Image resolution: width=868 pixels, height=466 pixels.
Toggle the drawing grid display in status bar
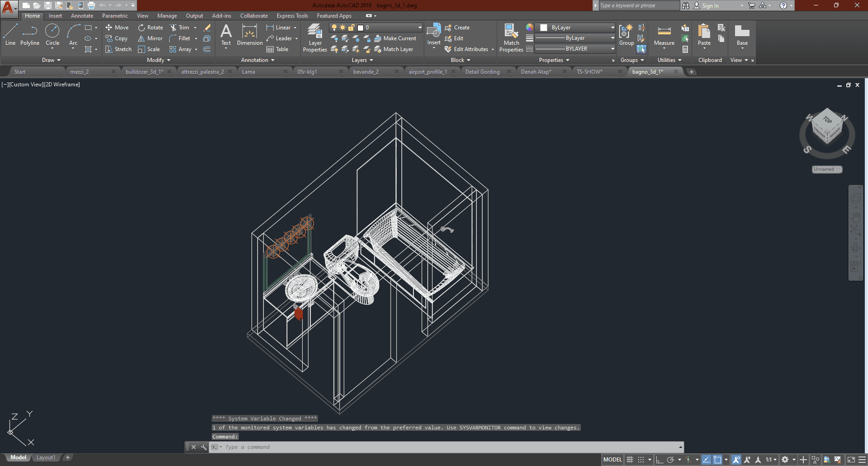click(x=630, y=460)
